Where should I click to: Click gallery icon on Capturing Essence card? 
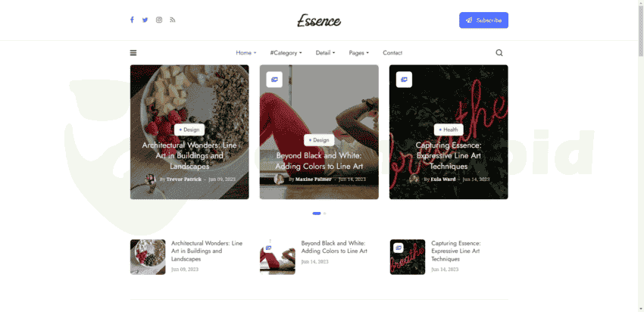[x=404, y=80]
